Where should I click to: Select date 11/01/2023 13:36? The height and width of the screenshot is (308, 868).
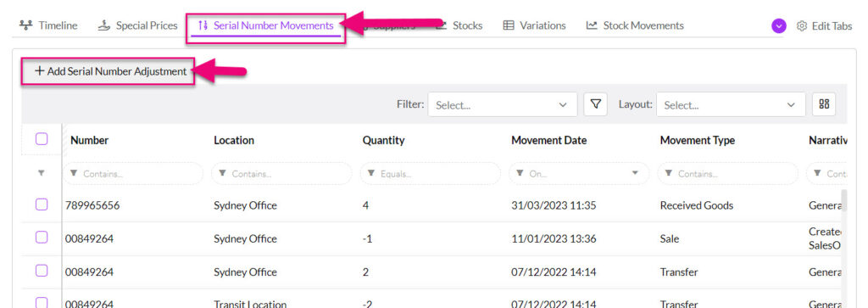tap(554, 238)
